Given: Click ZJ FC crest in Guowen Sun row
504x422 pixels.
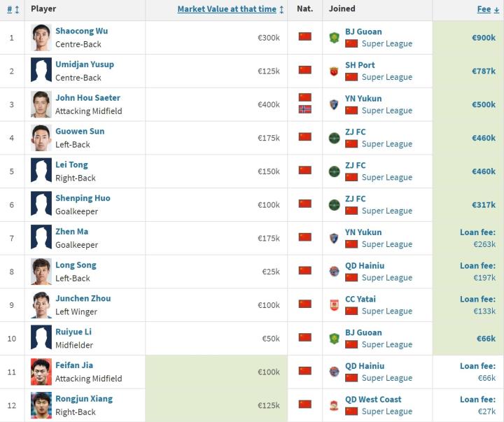Looking at the screenshot, I should [x=335, y=138].
